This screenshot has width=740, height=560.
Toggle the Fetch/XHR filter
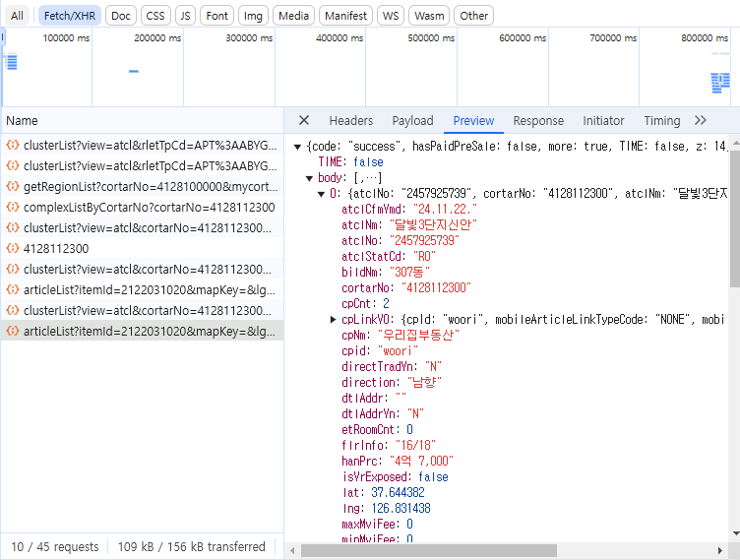[x=69, y=16]
